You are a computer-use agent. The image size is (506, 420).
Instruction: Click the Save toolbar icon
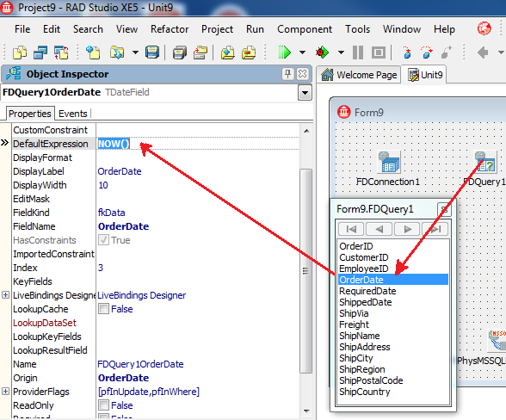(152, 52)
